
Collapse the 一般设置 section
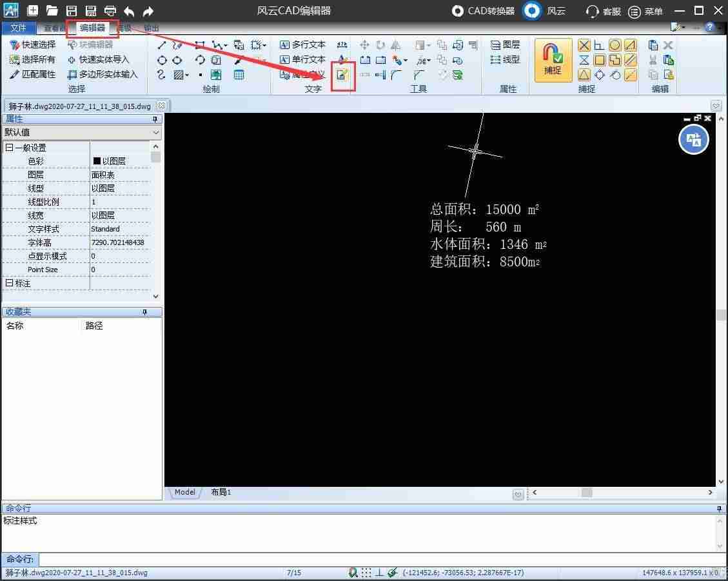[x=9, y=148]
